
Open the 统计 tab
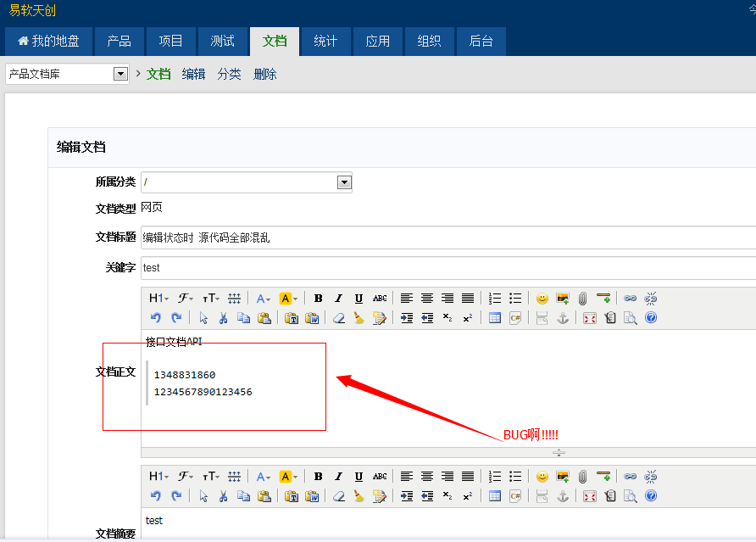coord(325,41)
